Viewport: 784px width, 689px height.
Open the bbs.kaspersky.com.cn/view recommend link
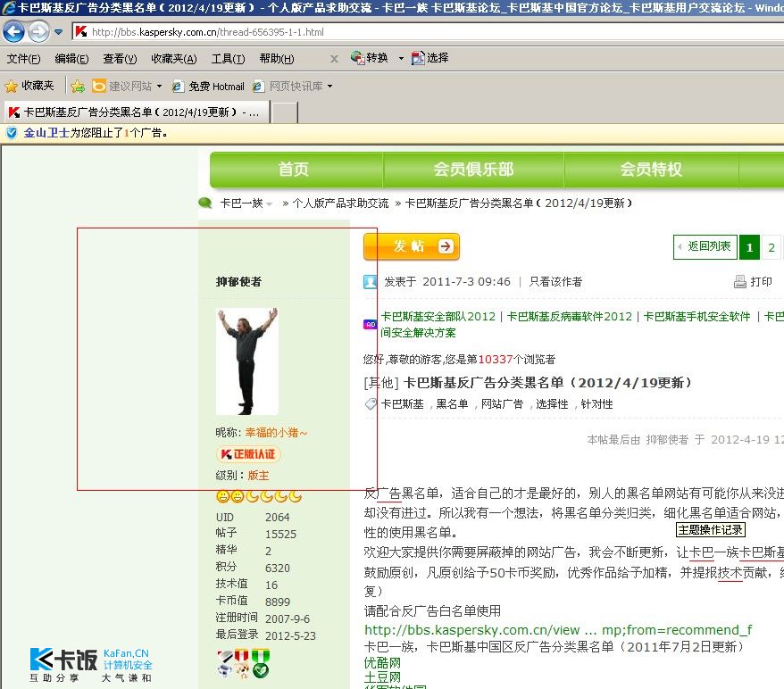pos(558,630)
